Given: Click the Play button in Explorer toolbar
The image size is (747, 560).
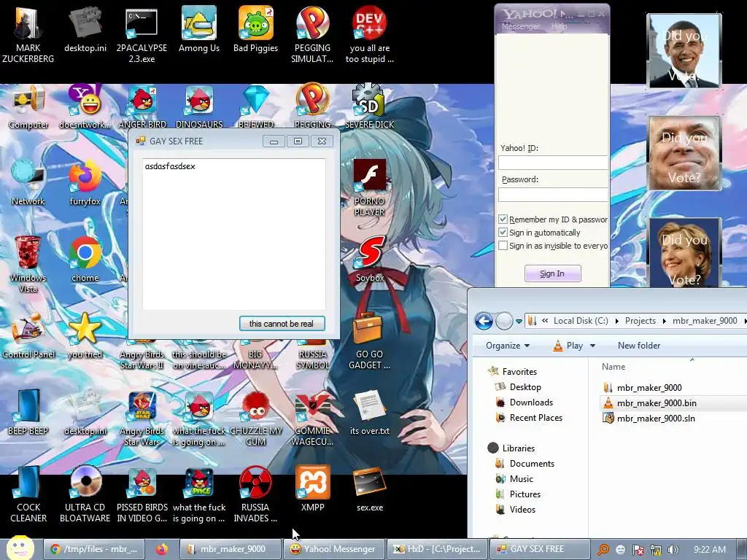Looking at the screenshot, I should pyautogui.click(x=568, y=346).
